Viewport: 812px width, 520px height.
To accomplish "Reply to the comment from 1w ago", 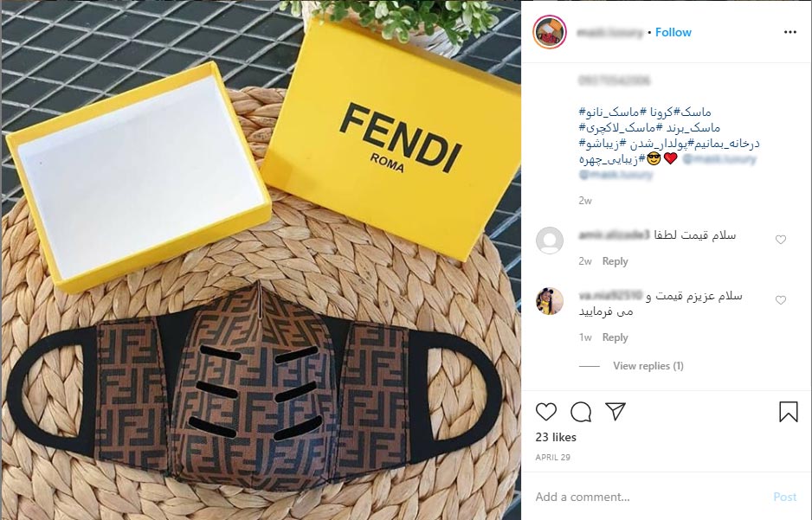I will tap(615, 337).
